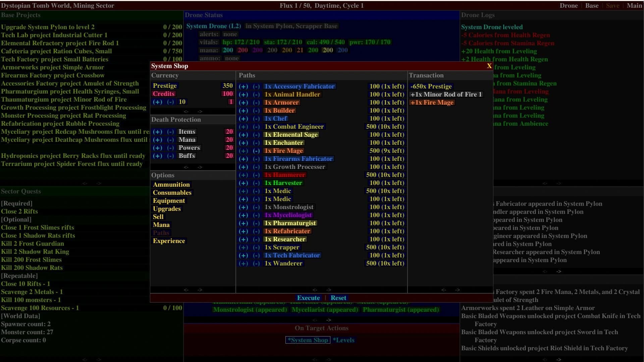Select 'Scavenge 2 Metals - 1' quest
Image resolution: width=644 pixels, height=362 pixels.
[32, 292]
